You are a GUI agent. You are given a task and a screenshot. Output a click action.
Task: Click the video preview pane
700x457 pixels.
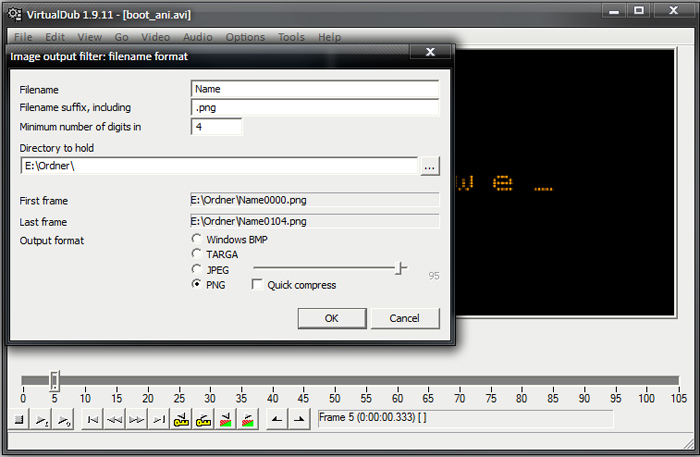coord(565,182)
